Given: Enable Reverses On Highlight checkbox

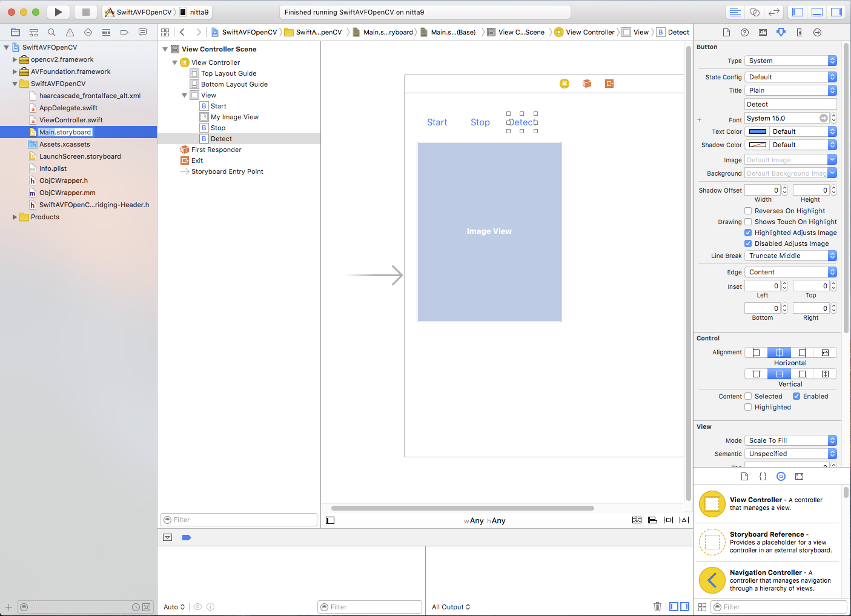Looking at the screenshot, I should (x=748, y=211).
